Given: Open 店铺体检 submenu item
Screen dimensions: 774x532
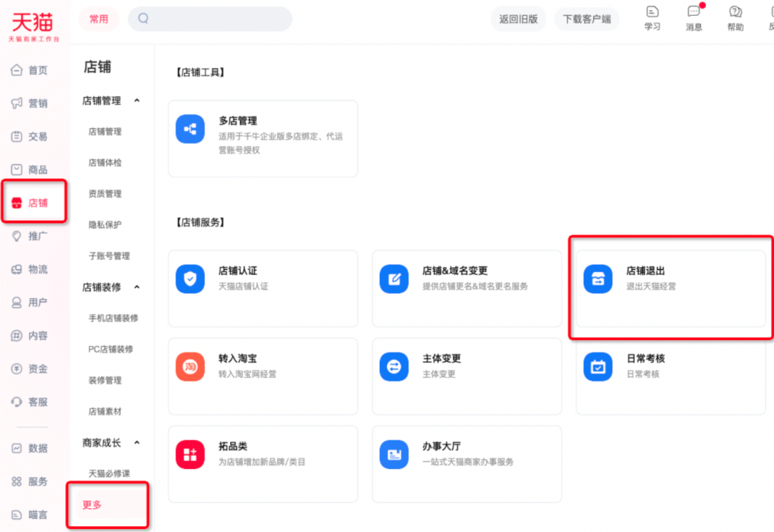Looking at the screenshot, I should [105, 163].
